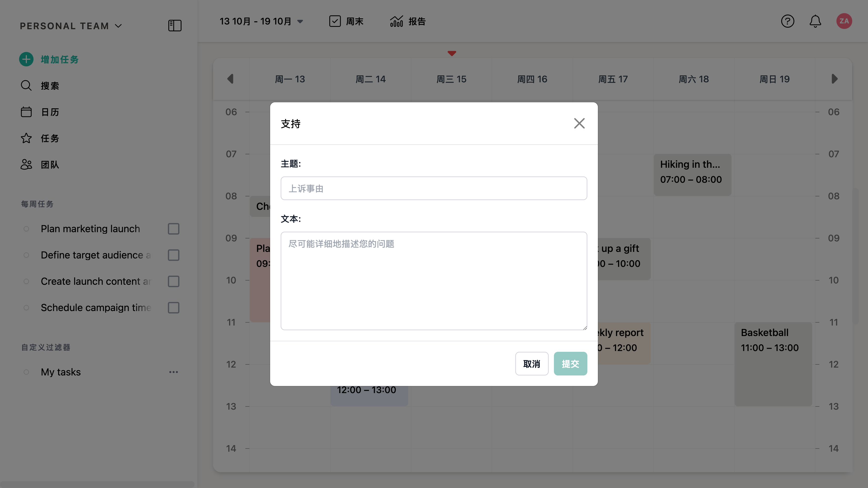The width and height of the screenshot is (868, 488).
Task: Click the green submit button
Action: click(x=570, y=364)
